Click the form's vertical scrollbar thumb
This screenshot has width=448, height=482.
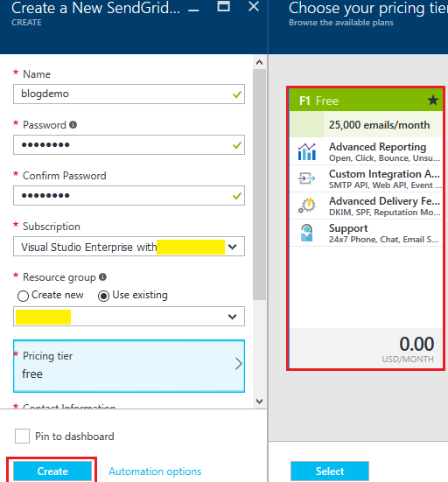pos(260,185)
